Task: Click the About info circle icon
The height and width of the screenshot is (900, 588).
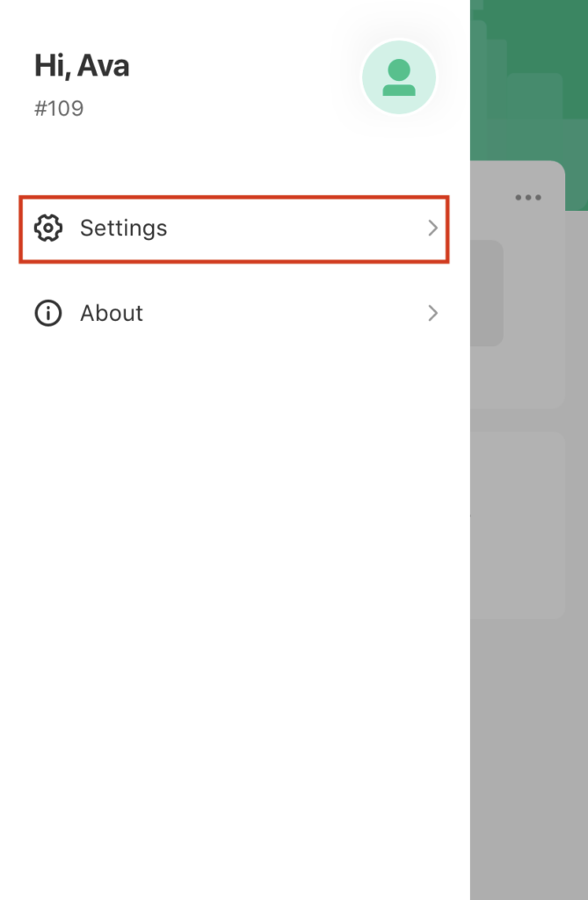Action: [x=48, y=313]
